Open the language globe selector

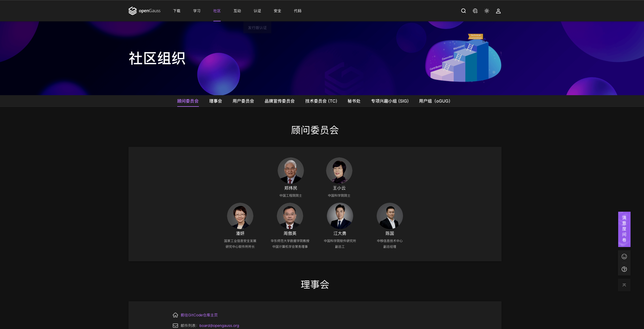[475, 11]
